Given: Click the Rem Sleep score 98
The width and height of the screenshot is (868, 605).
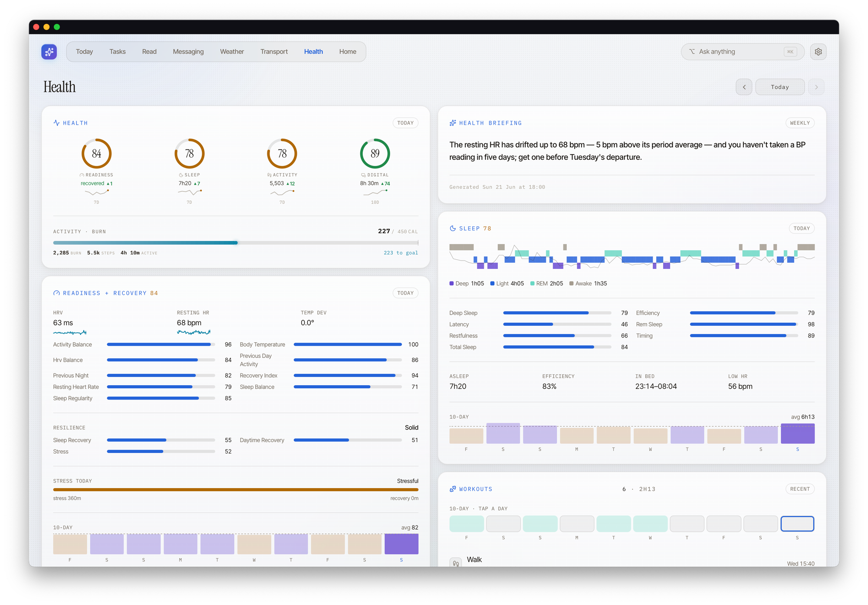Looking at the screenshot, I should coord(811,324).
